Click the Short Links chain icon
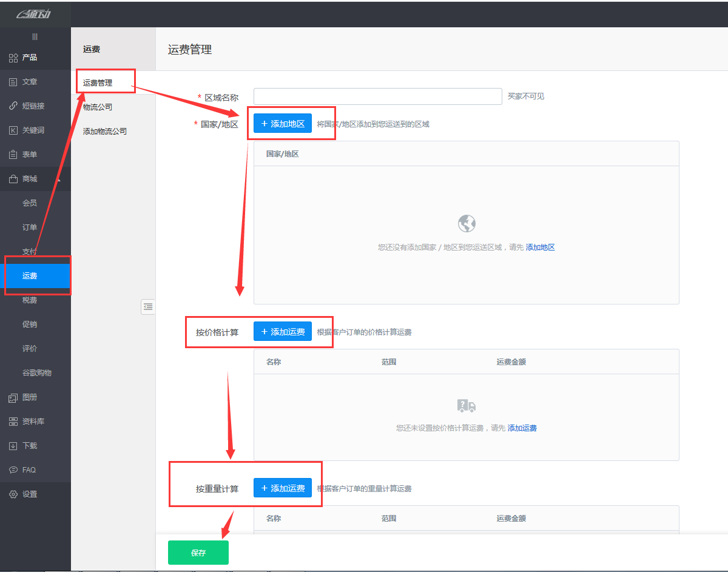 [13, 106]
